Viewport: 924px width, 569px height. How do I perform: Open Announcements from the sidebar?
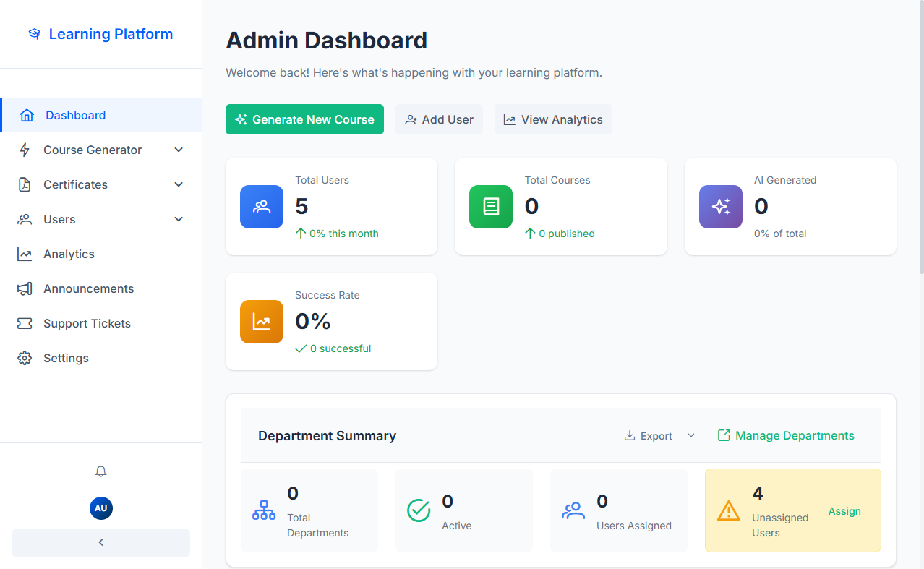point(88,288)
